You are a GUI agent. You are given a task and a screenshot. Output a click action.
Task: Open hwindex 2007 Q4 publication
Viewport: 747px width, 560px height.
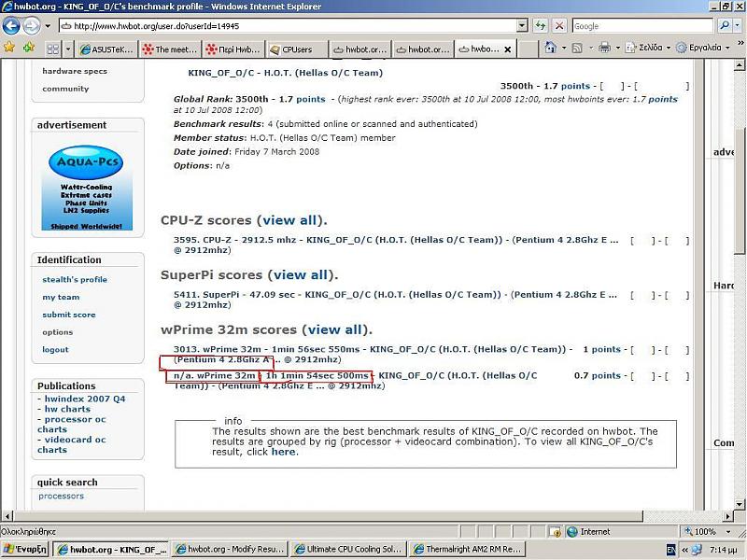(x=85, y=399)
